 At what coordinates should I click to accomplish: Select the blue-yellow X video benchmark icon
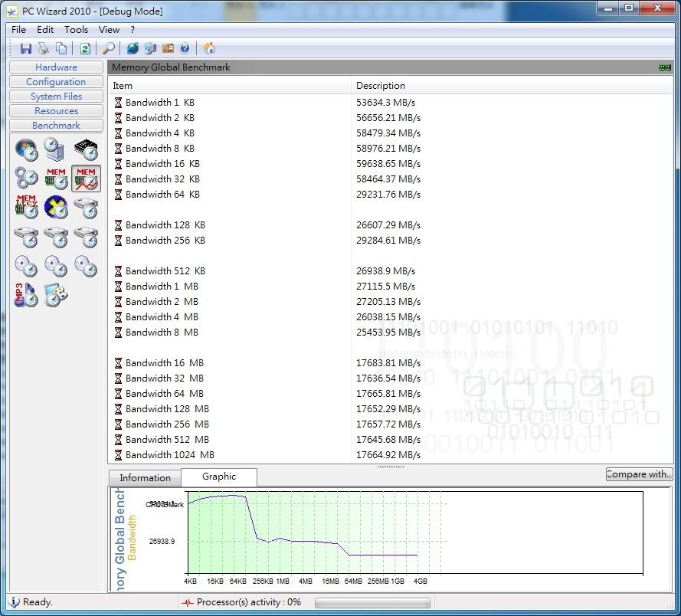(56, 207)
